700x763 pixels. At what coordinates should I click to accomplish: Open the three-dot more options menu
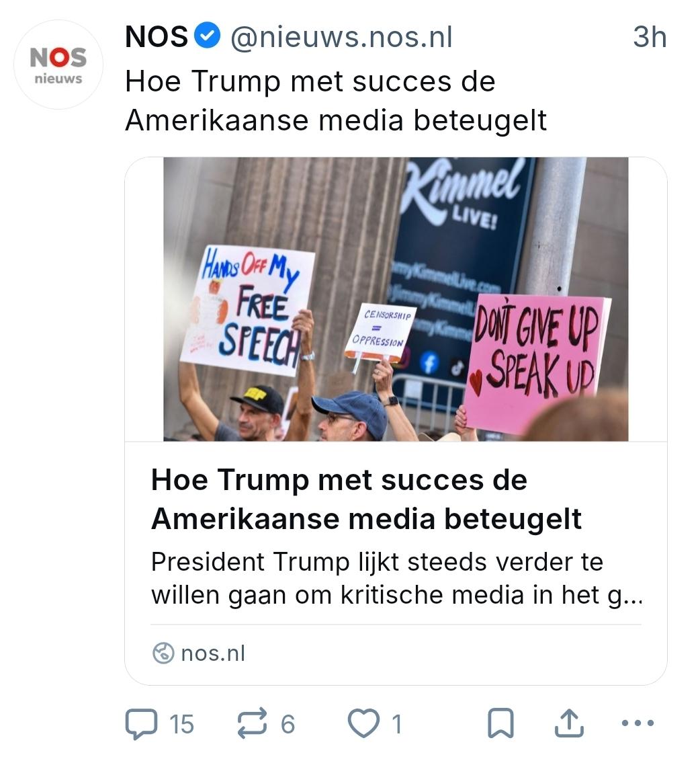[638, 724]
